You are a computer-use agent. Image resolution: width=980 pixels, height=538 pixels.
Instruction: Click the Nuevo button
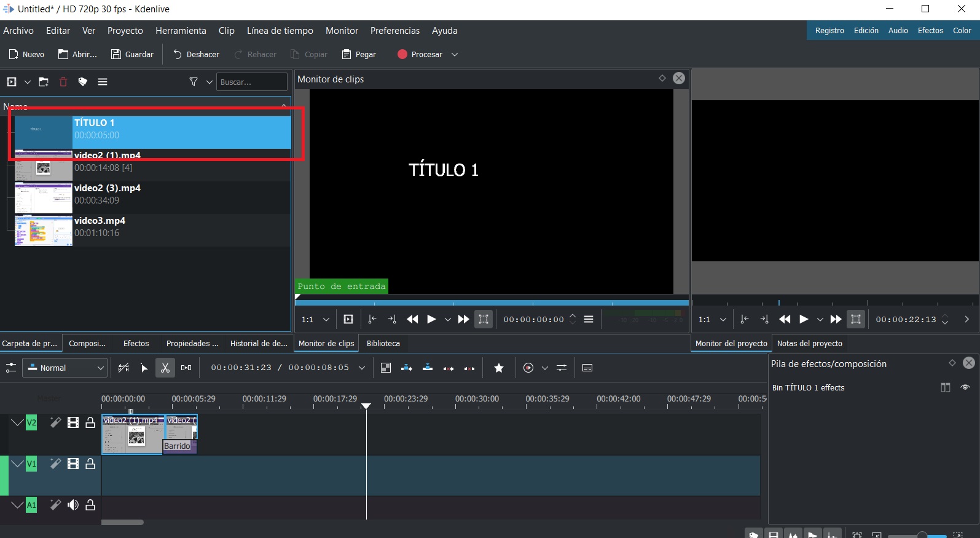click(26, 55)
